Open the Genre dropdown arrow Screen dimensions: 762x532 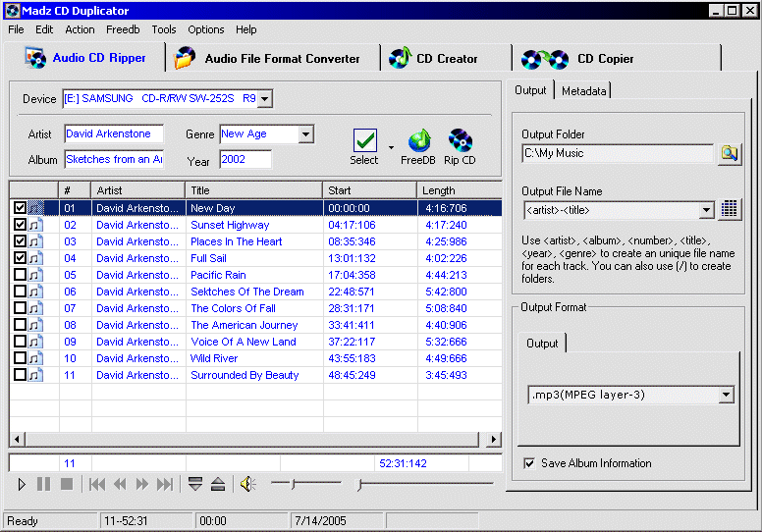coord(305,134)
